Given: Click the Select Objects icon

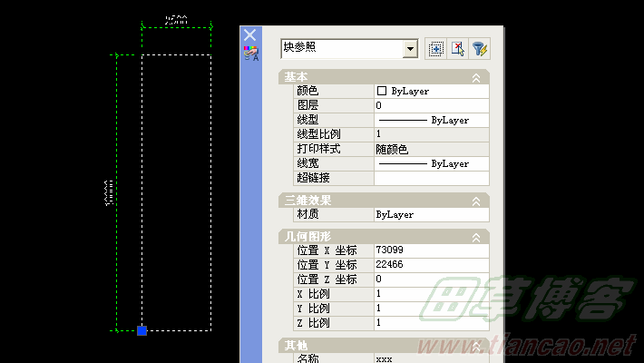Looking at the screenshot, I should 457,49.
